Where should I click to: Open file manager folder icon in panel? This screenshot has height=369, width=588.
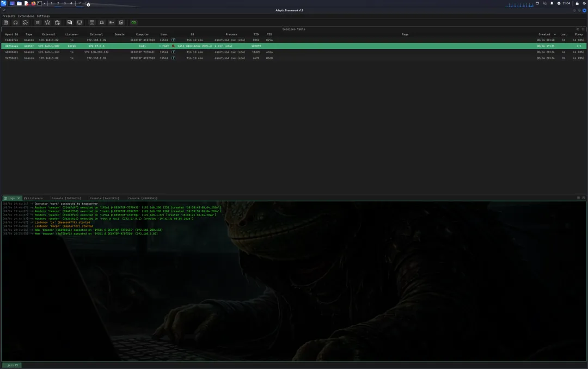point(19,3)
